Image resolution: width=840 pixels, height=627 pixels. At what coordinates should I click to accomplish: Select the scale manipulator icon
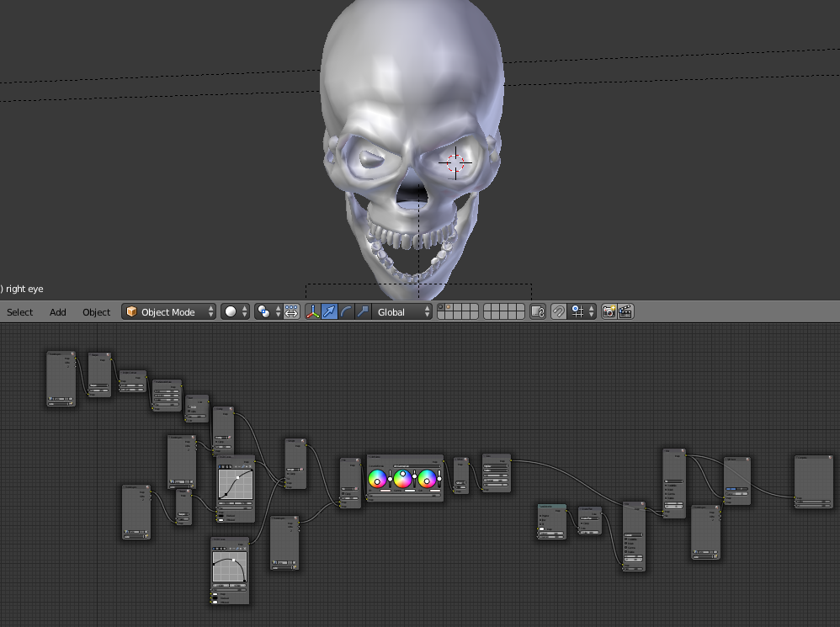pyautogui.click(x=363, y=311)
